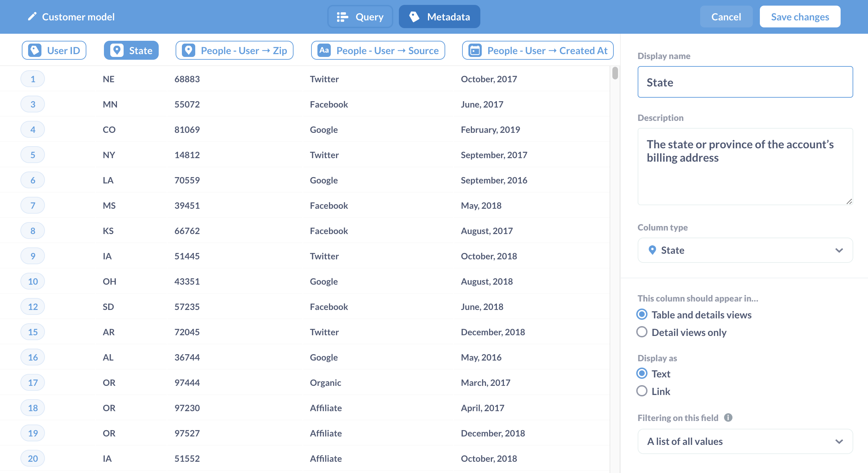The height and width of the screenshot is (473, 868).
Task: Select Detail views only option
Action: (x=642, y=332)
